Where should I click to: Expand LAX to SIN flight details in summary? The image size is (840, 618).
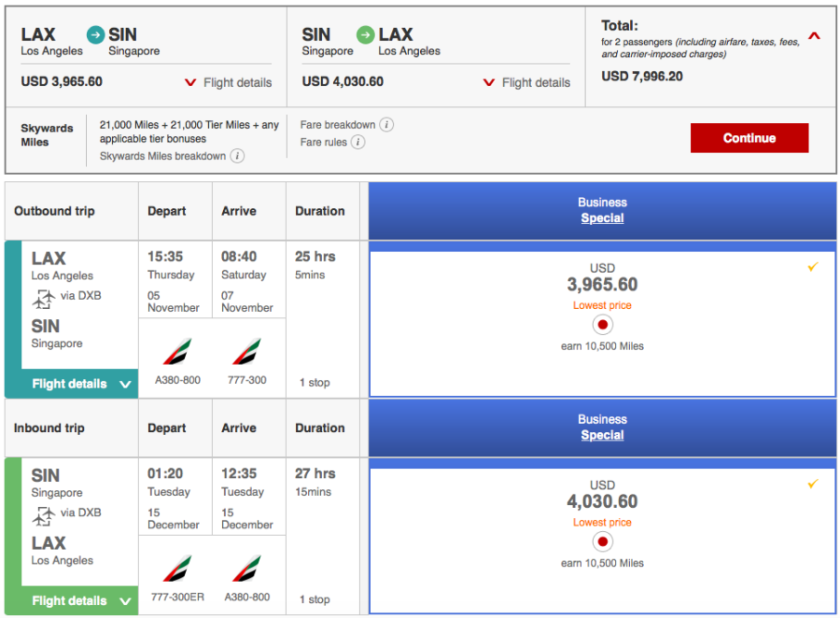pyautogui.click(x=229, y=82)
